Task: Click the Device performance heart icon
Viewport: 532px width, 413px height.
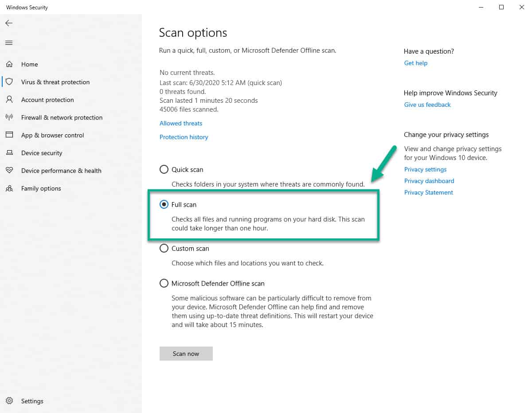Action: click(x=9, y=171)
